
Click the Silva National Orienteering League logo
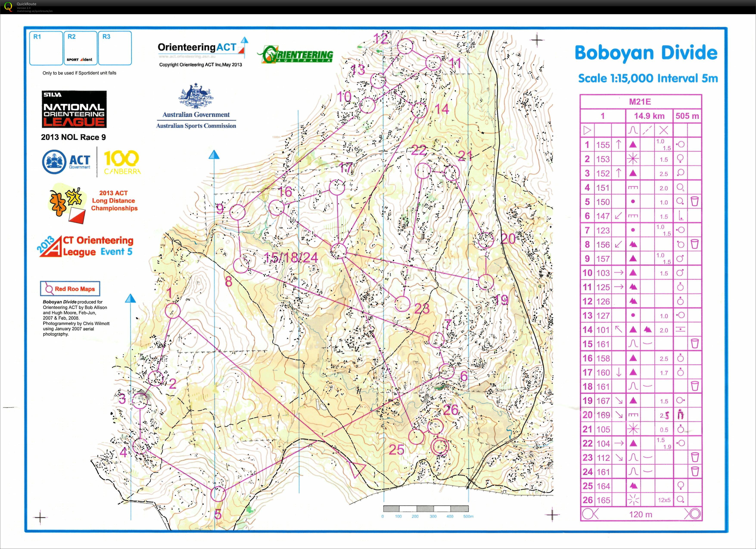coord(74,109)
